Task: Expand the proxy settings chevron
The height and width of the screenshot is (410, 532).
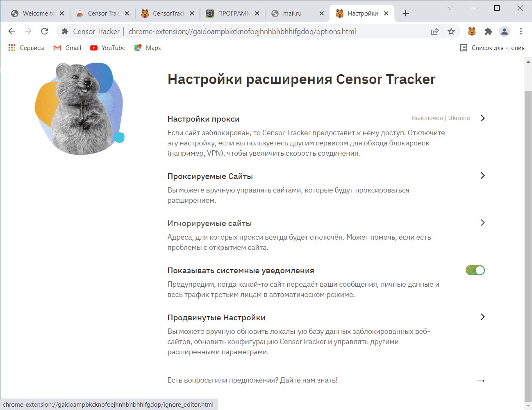Action: [x=482, y=118]
